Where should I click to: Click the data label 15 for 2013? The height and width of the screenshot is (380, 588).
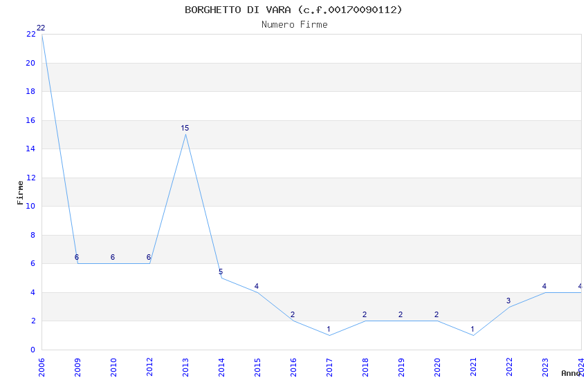(x=185, y=128)
